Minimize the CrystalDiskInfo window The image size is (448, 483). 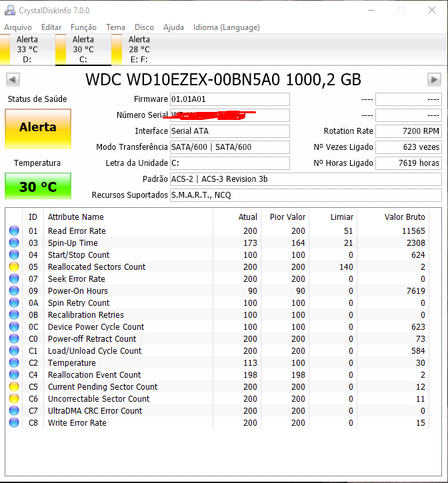click(371, 10)
